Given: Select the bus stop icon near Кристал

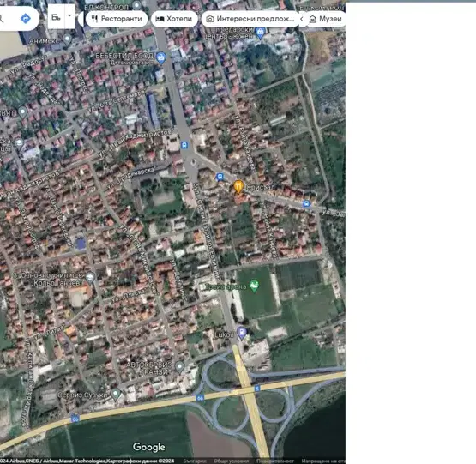Looking at the screenshot, I should coord(220,177).
